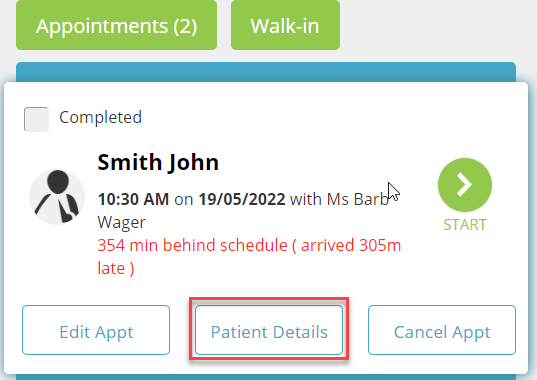Image resolution: width=537 pixels, height=380 pixels.
Task: Click the blue strip beneath the appointment card
Action: (x=266, y=377)
